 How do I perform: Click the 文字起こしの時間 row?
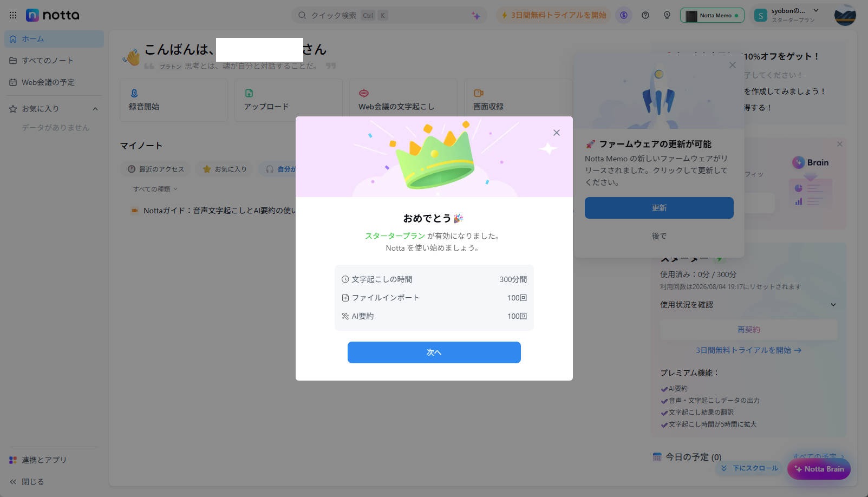click(434, 279)
